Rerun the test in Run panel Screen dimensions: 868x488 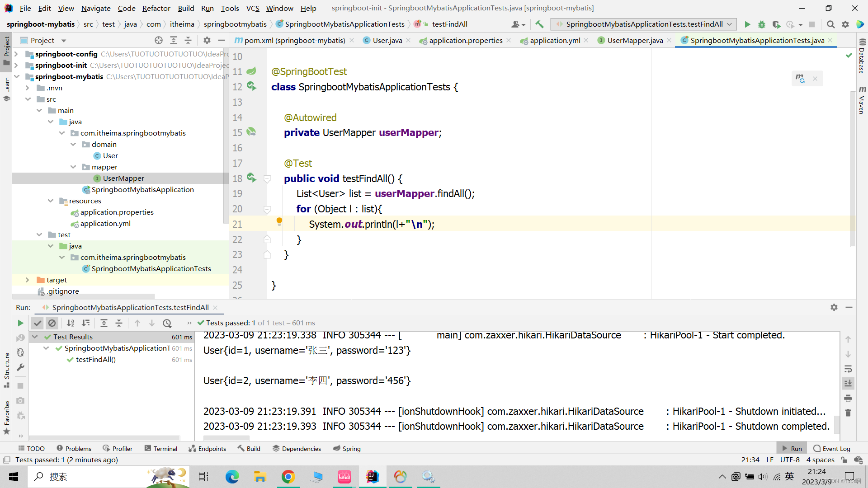point(20,323)
